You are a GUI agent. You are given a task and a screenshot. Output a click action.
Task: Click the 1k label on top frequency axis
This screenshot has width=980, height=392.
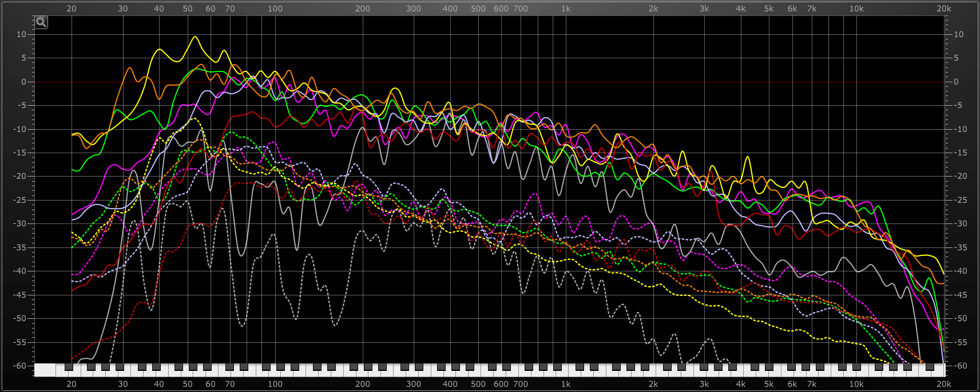pos(565,9)
